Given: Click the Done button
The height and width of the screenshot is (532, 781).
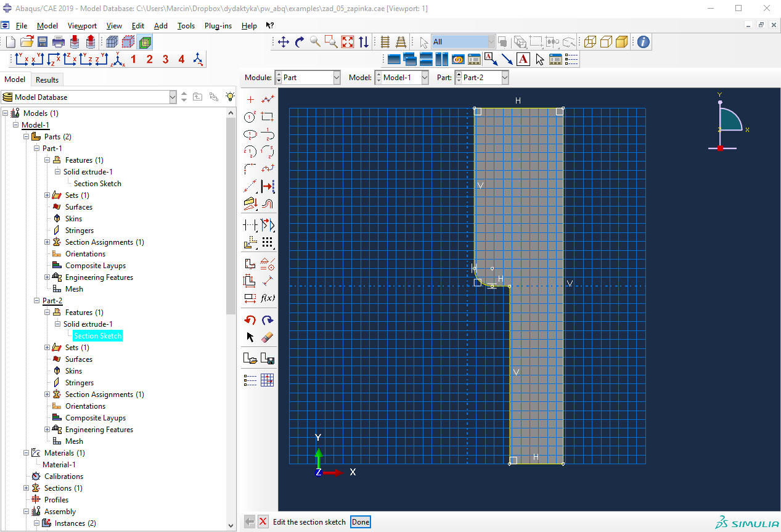Looking at the screenshot, I should click(x=361, y=522).
